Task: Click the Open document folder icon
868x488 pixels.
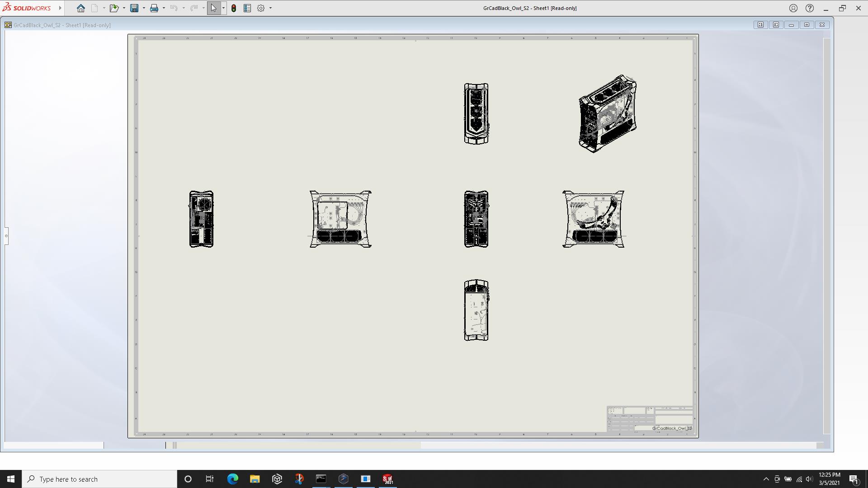Action: [x=114, y=8]
